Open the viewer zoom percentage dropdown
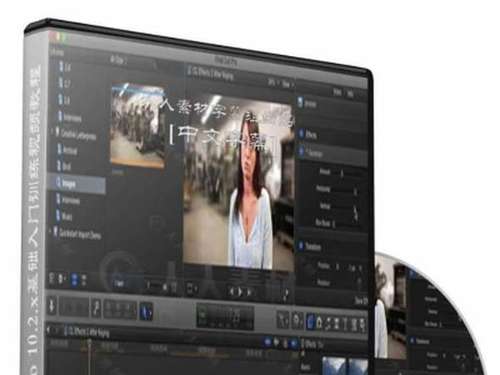Screen dimensions: 500x375 273,83
